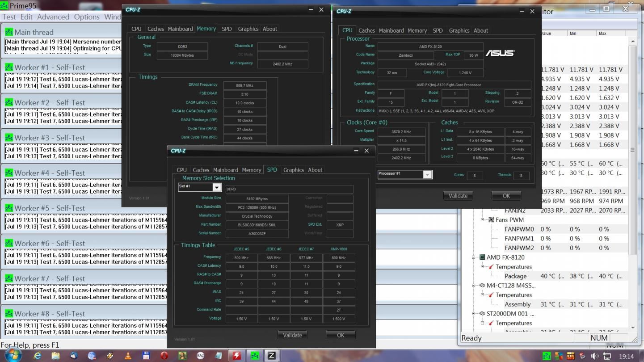Click thermometer icon under AMD FX-8120
644x362 pixels.
pyautogui.click(x=491, y=266)
